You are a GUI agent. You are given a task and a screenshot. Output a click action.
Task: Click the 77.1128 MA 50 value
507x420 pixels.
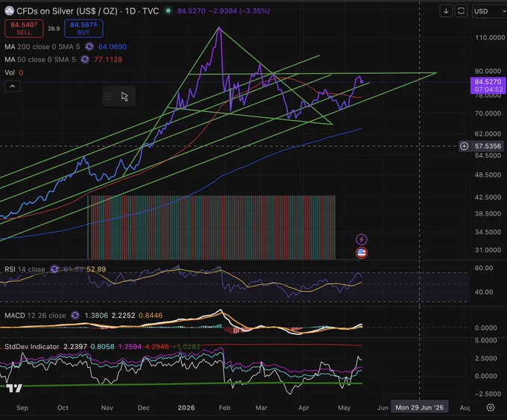[x=108, y=60]
